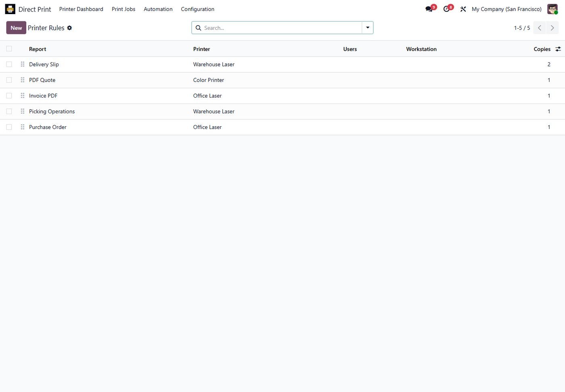Open the Printer Rules gear actions icon
The width and height of the screenshot is (565, 392).
pyautogui.click(x=69, y=28)
